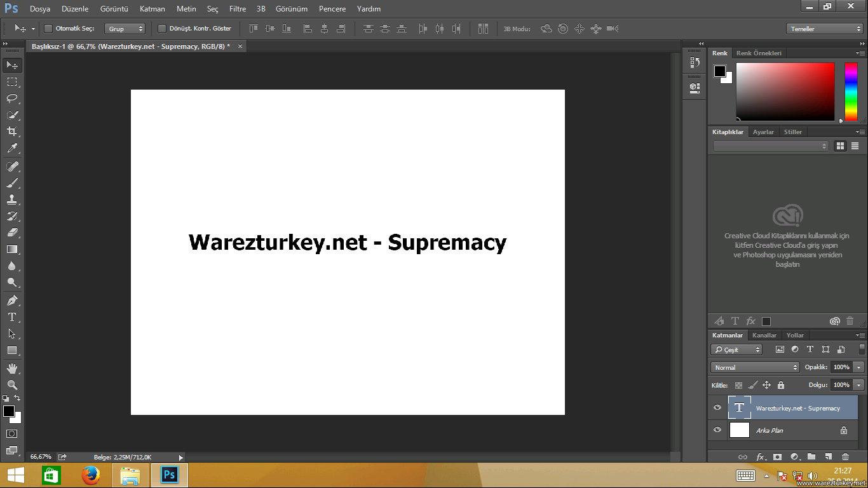Open the Opaklık slider dropdown arrow

[859, 367]
